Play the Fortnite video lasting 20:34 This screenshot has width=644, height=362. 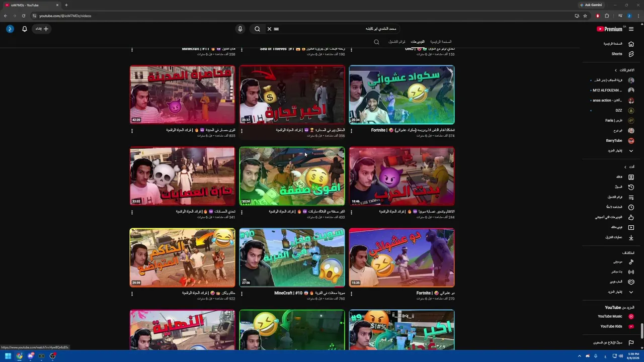pos(401,95)
